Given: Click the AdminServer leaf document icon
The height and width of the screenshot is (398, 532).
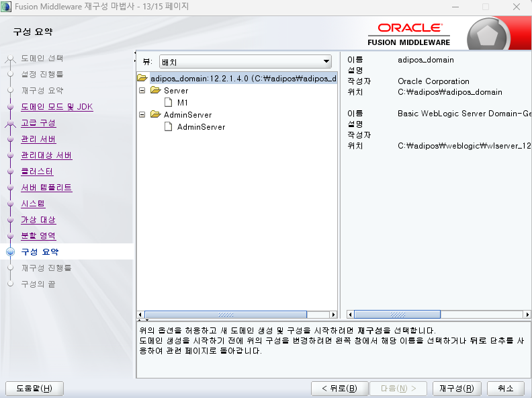Looking at the screenshot, I should [x=169, y=126].
